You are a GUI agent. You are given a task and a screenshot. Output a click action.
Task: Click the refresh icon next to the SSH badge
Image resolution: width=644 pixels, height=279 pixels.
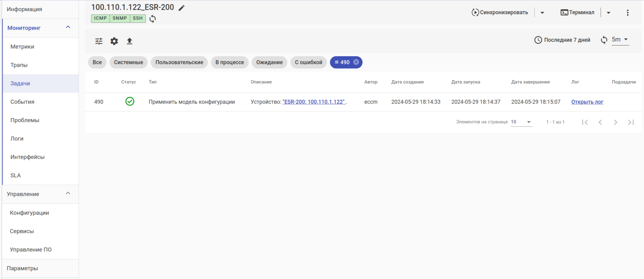click(152, 19)
